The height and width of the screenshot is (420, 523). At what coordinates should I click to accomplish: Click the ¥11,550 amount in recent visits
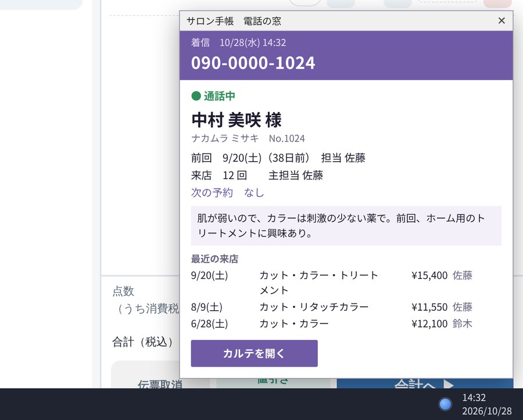tap(429, 307)
